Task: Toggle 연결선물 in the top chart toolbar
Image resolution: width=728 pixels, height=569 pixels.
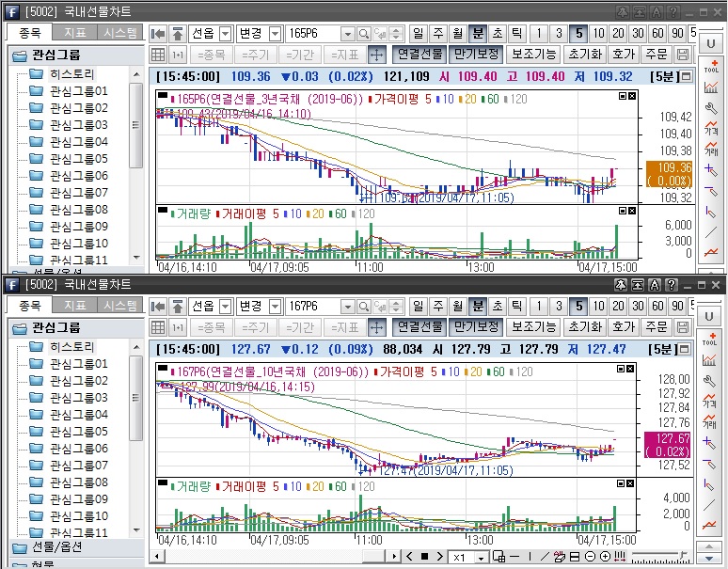Action: click(x=419, y=55)
